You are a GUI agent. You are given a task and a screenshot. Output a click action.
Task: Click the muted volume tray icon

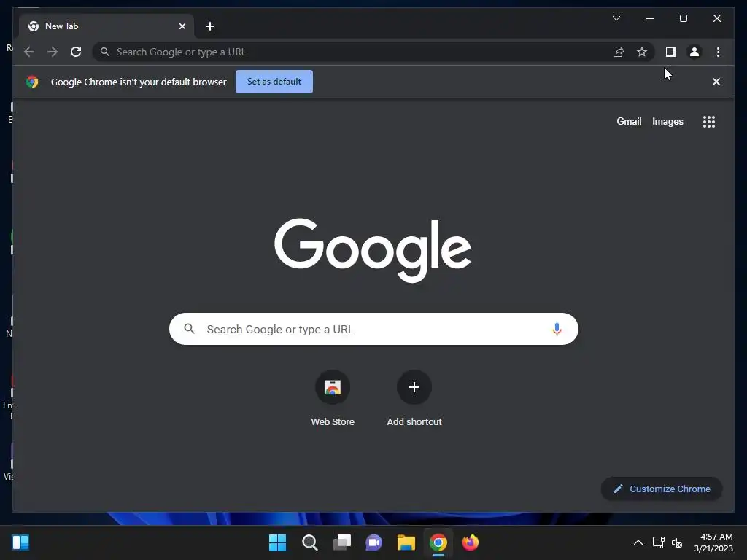click(677, 542)
